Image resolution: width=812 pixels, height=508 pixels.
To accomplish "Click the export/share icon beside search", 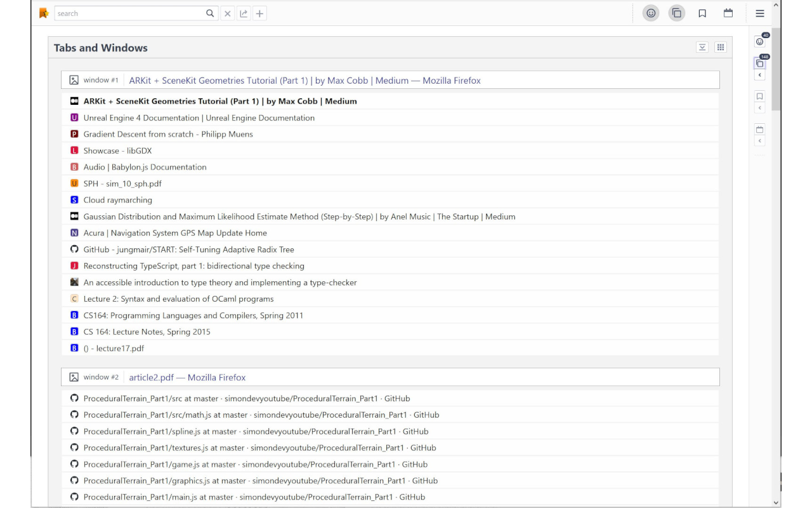I will (244, 13).
